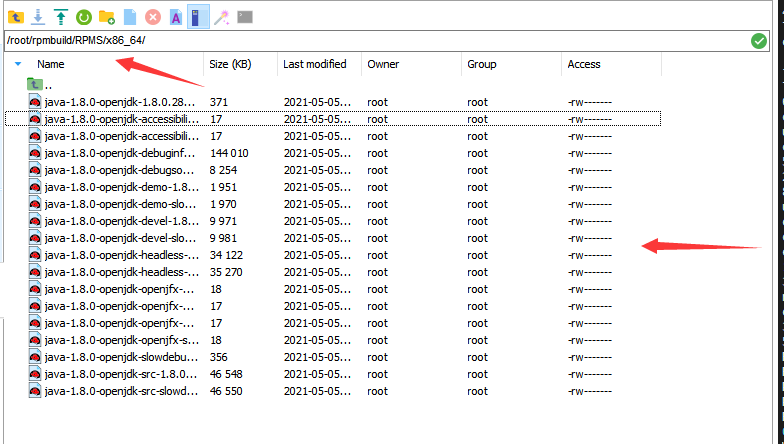The width and height of the screenshot is (784, 444).
Task: Select the 46 548 KB openjdk-src file
Action: tap(114, 374)
